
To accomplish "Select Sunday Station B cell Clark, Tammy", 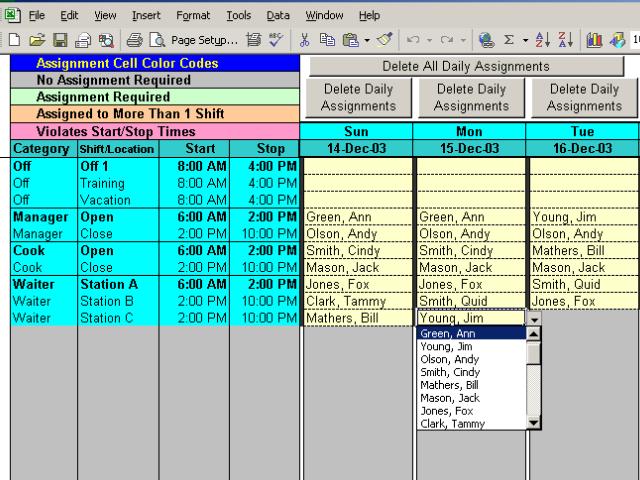I will (x=358, y=301).
